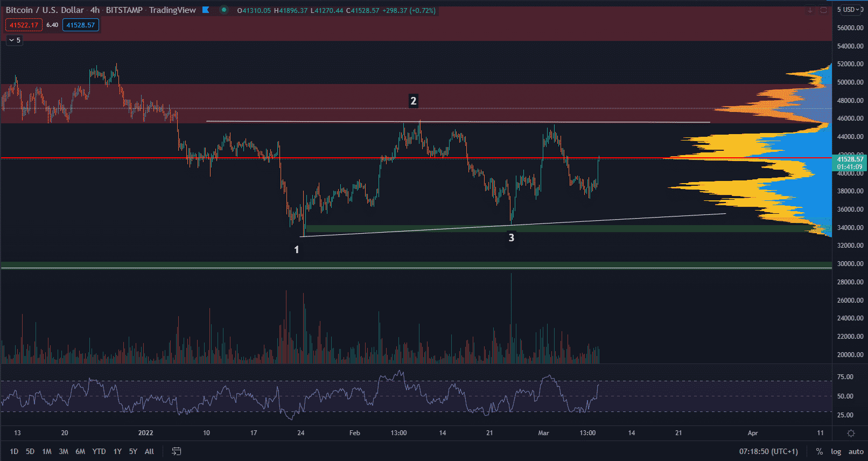Open the time zone menu showing UTC+1
Viewport: 868px width, 461px height.
[x=768, y=451]
